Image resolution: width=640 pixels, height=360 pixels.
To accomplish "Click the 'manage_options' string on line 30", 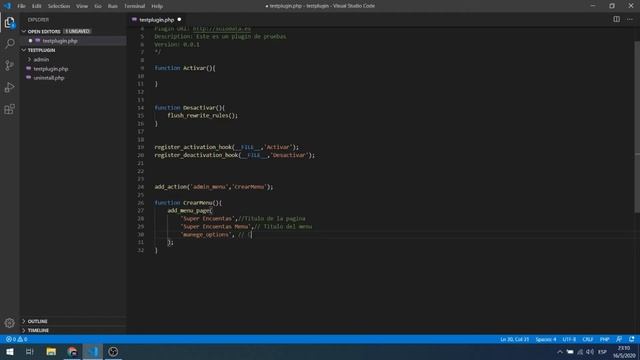I will tap(206, 235).
